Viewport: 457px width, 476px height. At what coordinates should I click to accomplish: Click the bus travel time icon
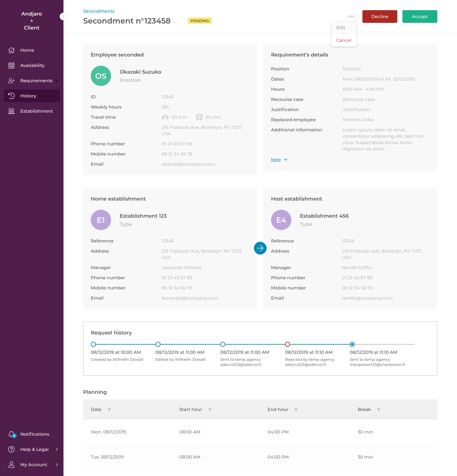pyautogui.click(x=199, y=117)
